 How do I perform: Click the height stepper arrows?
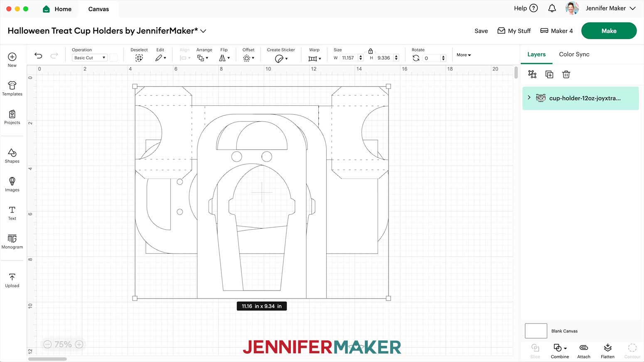(x=396, y=58)
